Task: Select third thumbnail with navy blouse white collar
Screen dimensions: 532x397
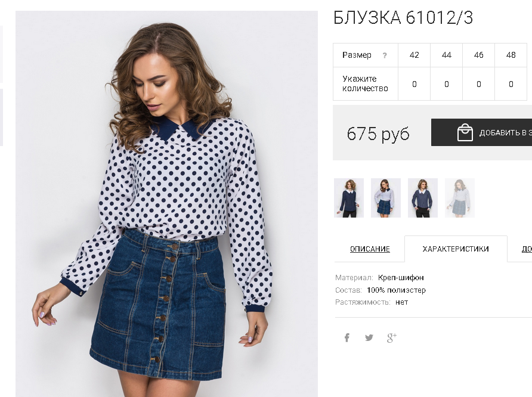Action: 423,198
